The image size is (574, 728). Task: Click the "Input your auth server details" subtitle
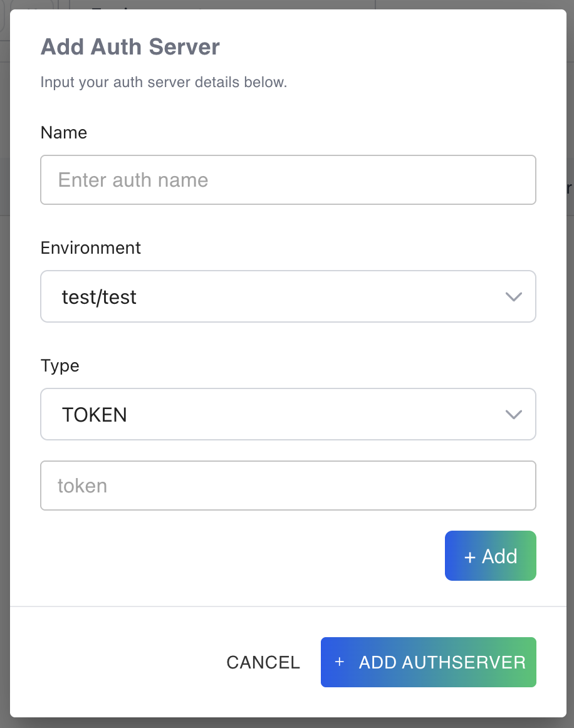coord(164,82)
